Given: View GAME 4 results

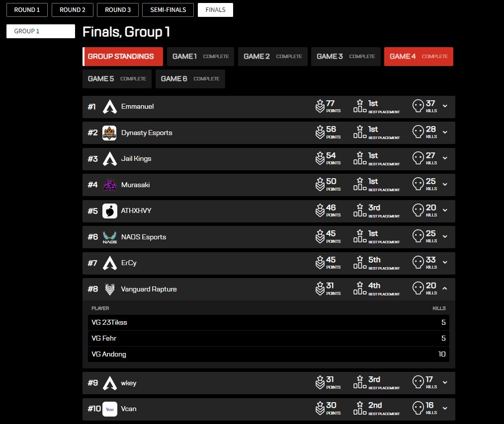Looking at the screenshot, I should (x=419, y=57).
